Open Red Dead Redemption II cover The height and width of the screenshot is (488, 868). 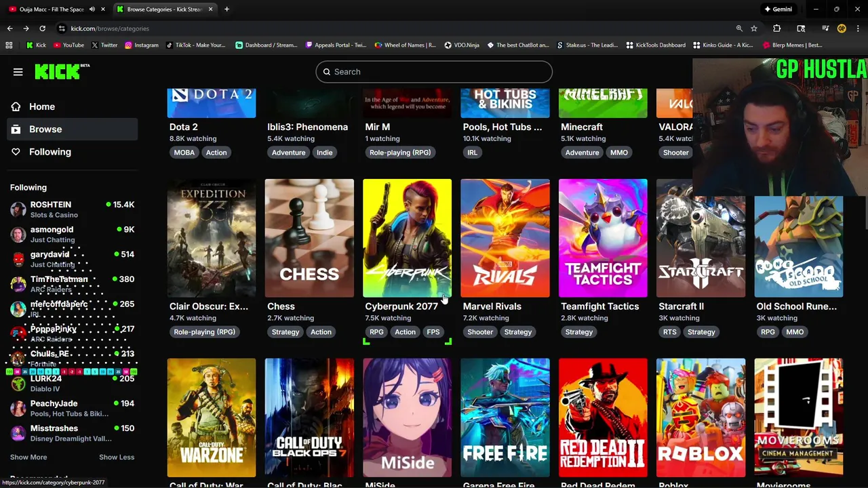point(603,418)
